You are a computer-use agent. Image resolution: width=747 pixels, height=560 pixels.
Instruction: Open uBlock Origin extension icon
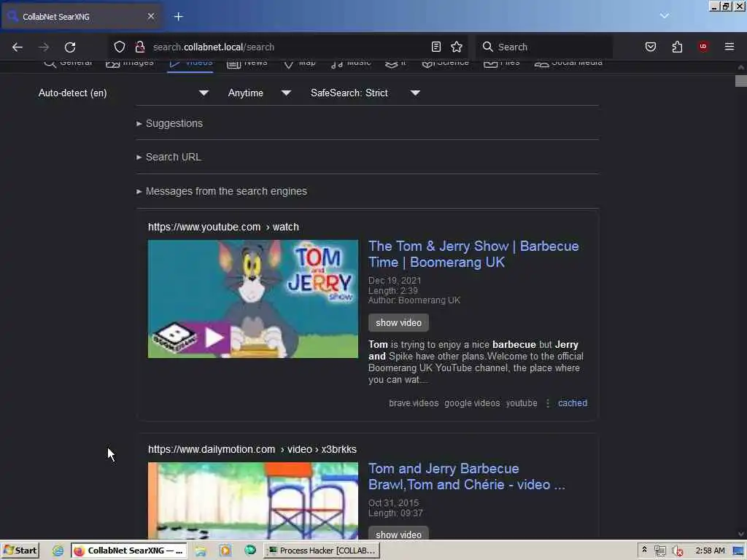(703, 47)
